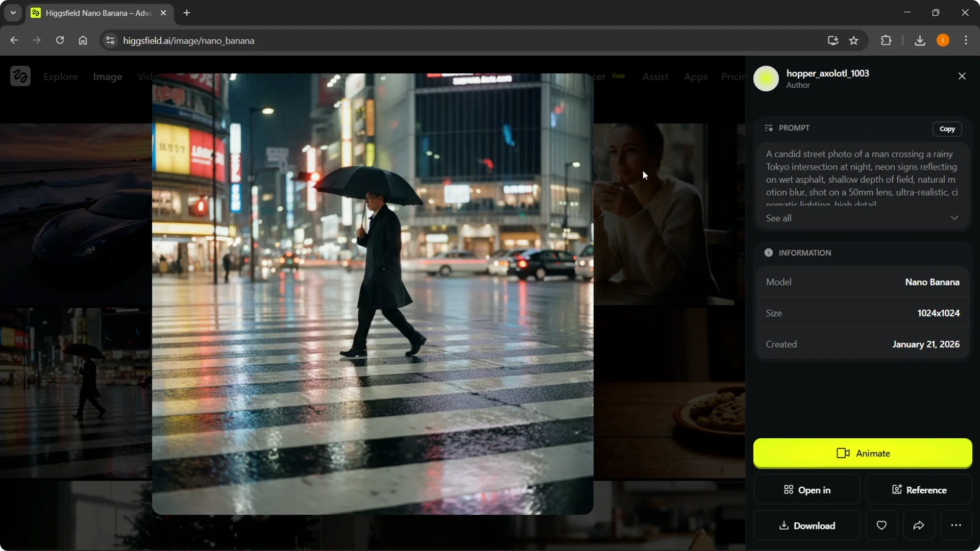Open the tab search chevron

pyautogui.click(x=13, y=13)
